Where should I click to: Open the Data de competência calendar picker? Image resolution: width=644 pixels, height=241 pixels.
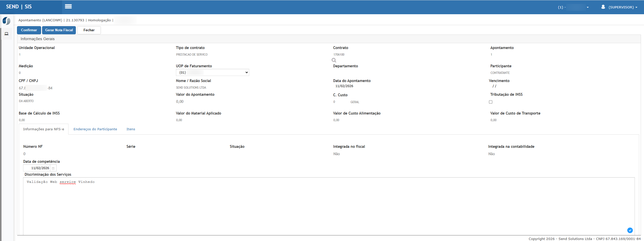(x=53, y=168)
